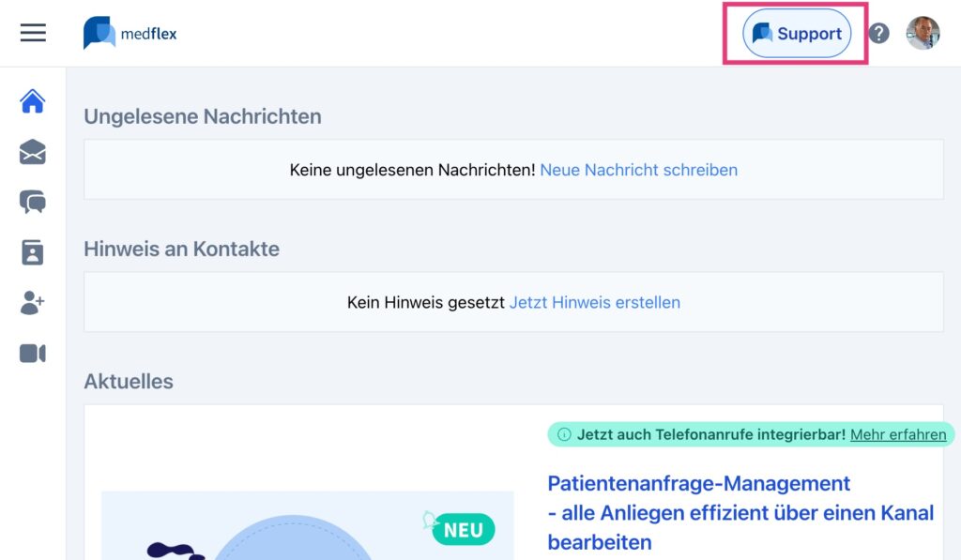The image size is (961, 560).
Task: Click text Kein Hinweis gesetzt
Action: point(426,302)
